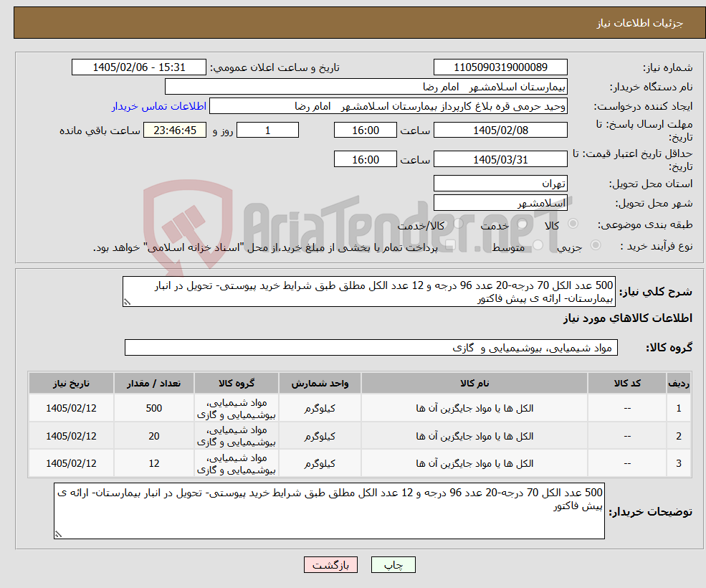Click the remaining days field showing 1
This screenshot has width=706, height=588.
[267, 131]
